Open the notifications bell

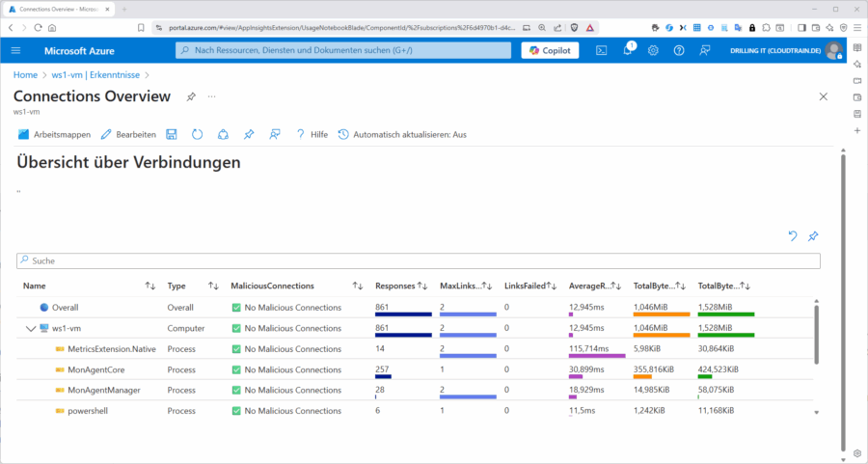coord(628,50)
